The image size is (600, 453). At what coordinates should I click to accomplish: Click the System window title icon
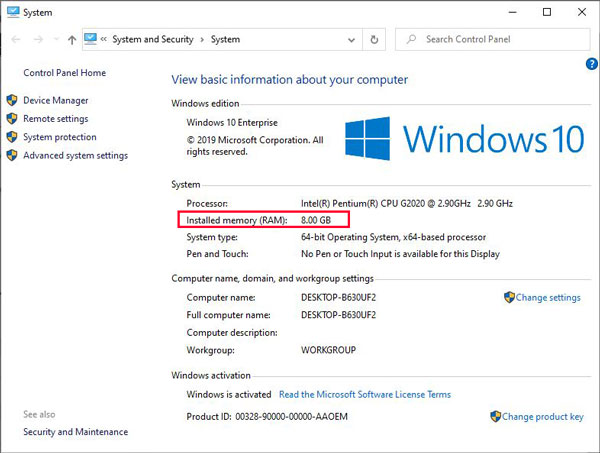(x=13, y=12)
